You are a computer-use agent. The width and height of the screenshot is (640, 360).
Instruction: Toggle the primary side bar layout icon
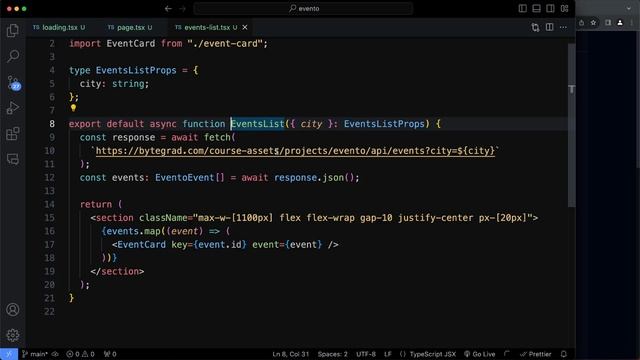pyautogui.click(x=522, y=9)
